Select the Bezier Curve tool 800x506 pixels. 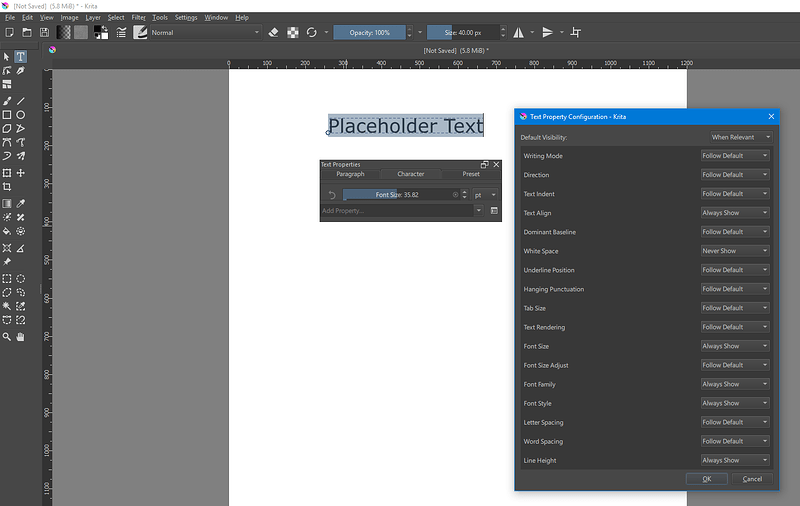(7, 142)
